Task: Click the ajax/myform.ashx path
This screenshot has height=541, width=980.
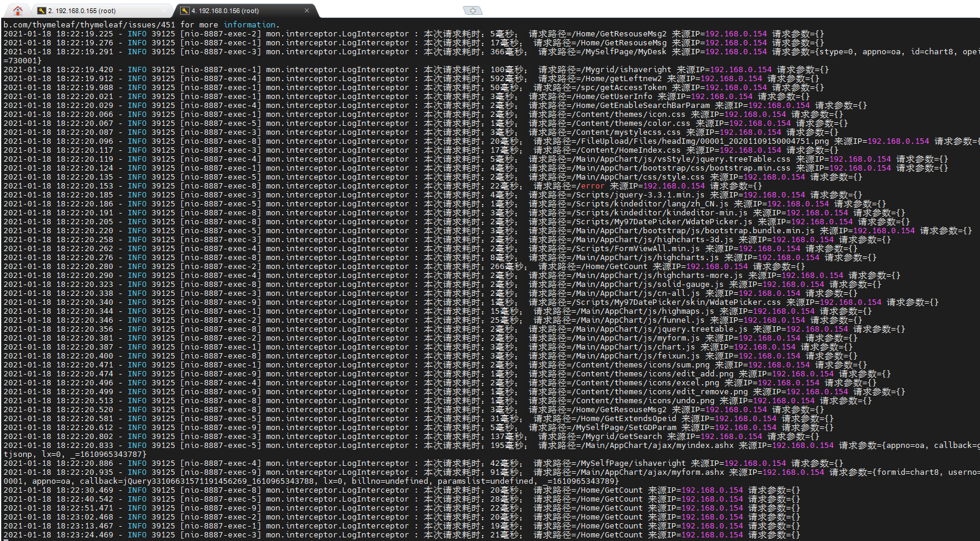Action: (651, 472)
